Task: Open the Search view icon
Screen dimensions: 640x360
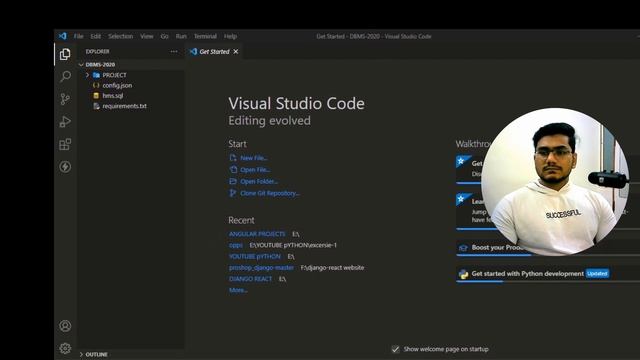Action: point(65,76)
